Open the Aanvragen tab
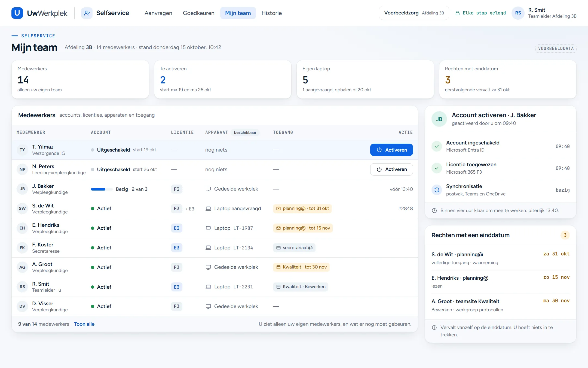The image size is (588, 368). (158, 13)
